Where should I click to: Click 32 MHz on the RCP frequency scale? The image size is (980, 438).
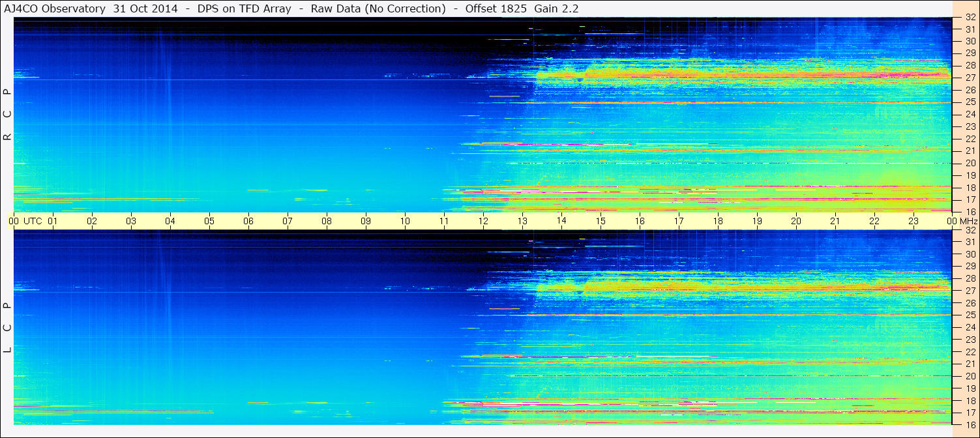[970, 18]
